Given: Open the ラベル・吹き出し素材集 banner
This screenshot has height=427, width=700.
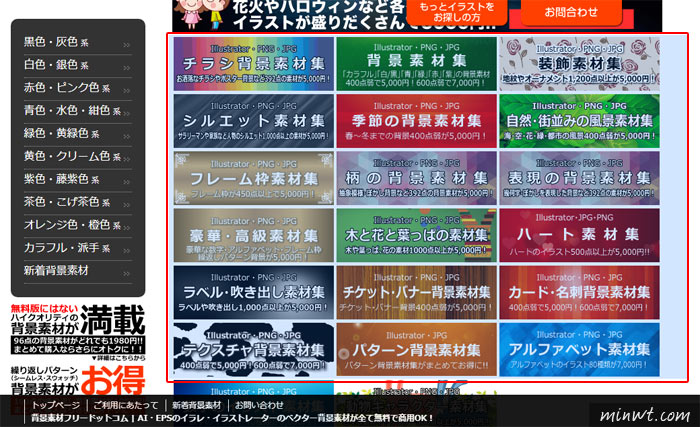Looking at the screenshot, I should [254, 293].
